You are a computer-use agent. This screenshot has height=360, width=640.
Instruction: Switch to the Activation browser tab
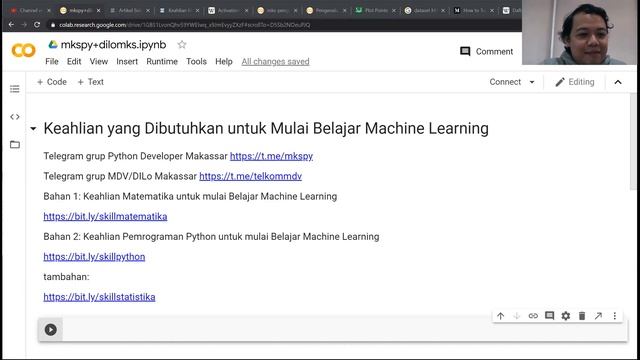tap(228, 11)
